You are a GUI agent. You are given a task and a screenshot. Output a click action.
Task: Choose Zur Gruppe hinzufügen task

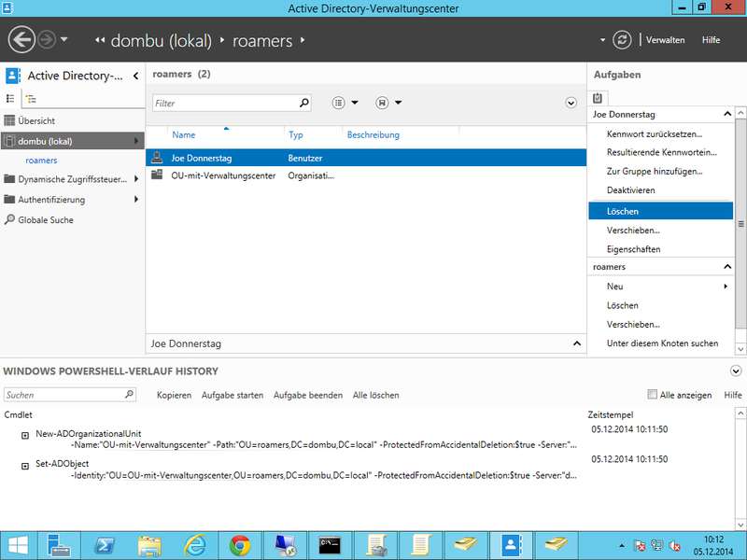point(655,171)
